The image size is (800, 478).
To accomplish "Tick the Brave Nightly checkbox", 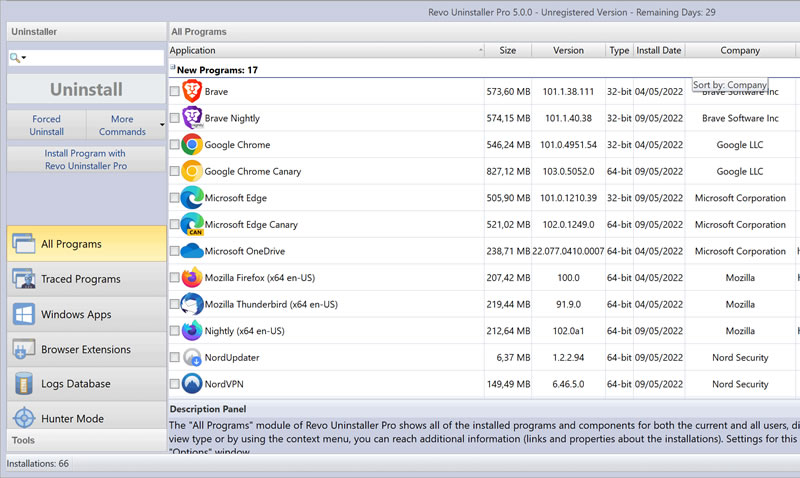I will coord(174,118).
